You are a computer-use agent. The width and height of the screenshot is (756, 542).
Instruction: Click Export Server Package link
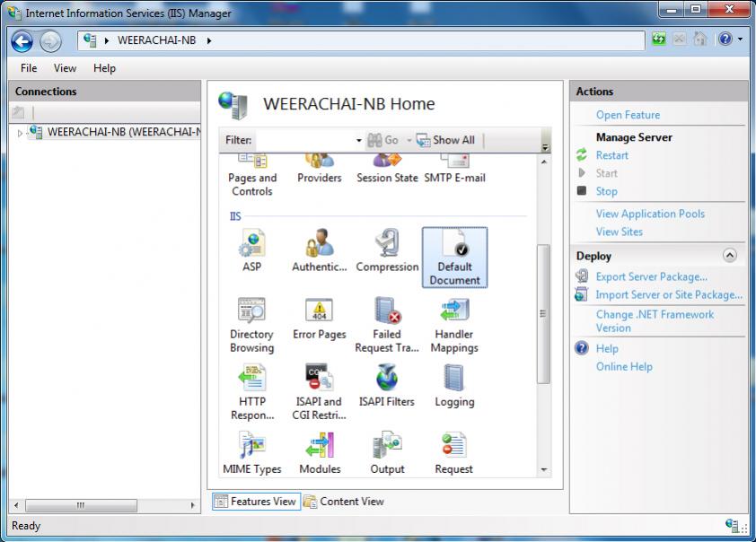(651, 276)
